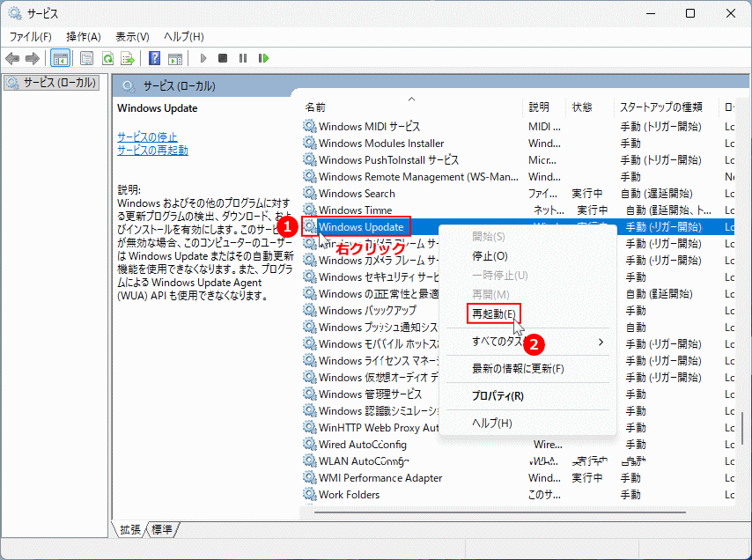This screenshot has height=560, width=752.
Task: Maximize the サービス window
Action: pos(690,13)
